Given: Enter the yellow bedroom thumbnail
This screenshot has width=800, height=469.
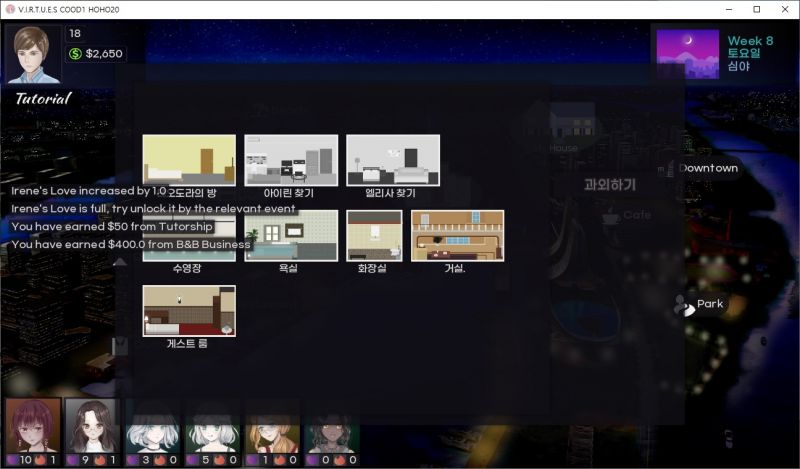Looking at the screenshot, I should pos(189,160).
